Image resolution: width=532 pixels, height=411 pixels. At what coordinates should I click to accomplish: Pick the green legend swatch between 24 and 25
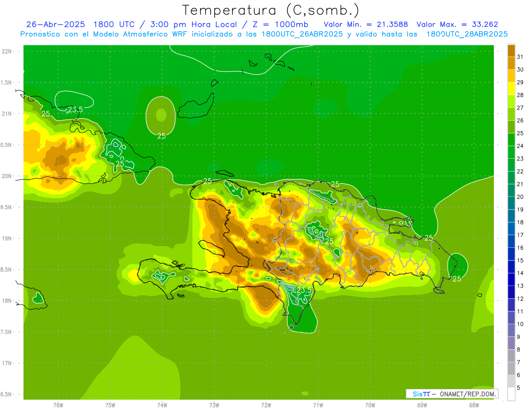(x=511, y=140)
